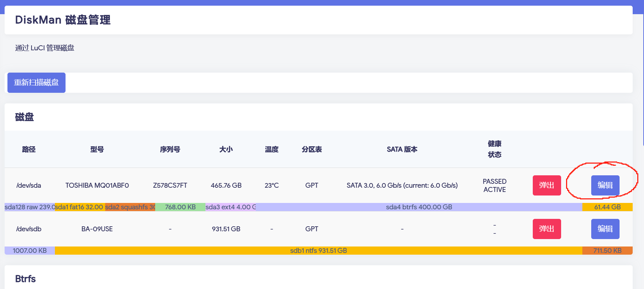Image resolution: width=644 pixels, height=289 pixels.
Task: Click the orange 711.50 KB segment
Action: tap(607, 251)
